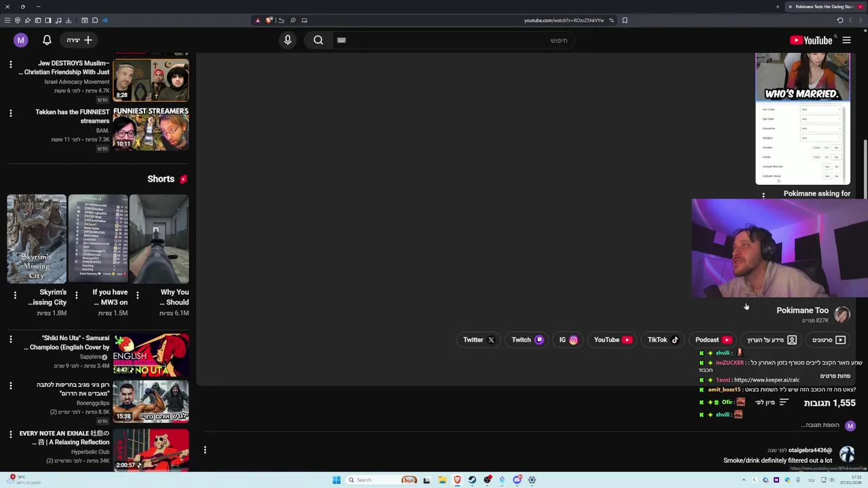Reload the page
The width and height of the screenshot is (868, 488).
click(840, 20)
